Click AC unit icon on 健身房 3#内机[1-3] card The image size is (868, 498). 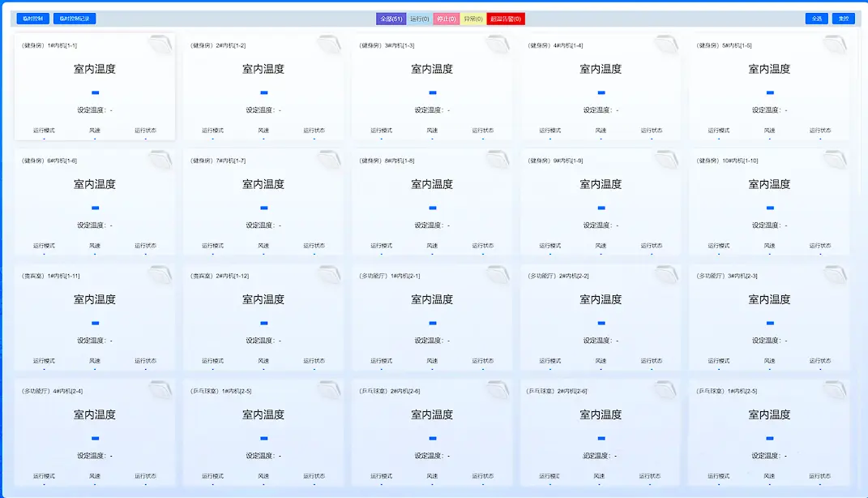(x=498, y=45)
